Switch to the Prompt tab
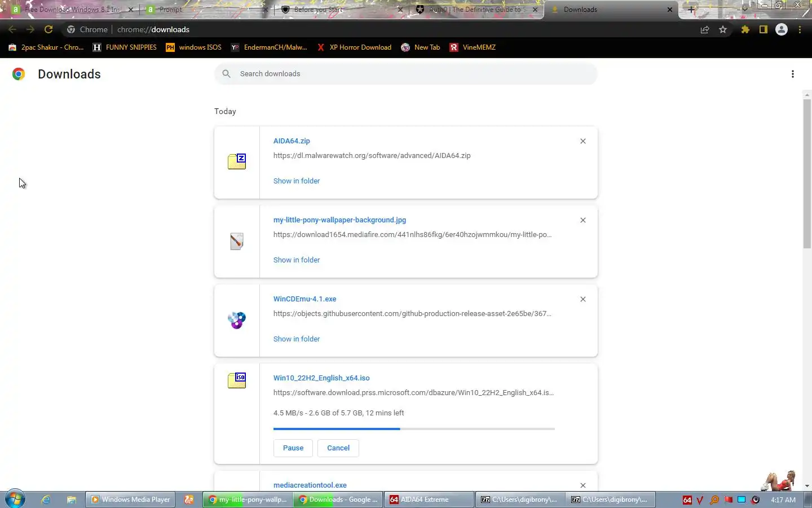The image size is (812, 508). click(206, 10)
